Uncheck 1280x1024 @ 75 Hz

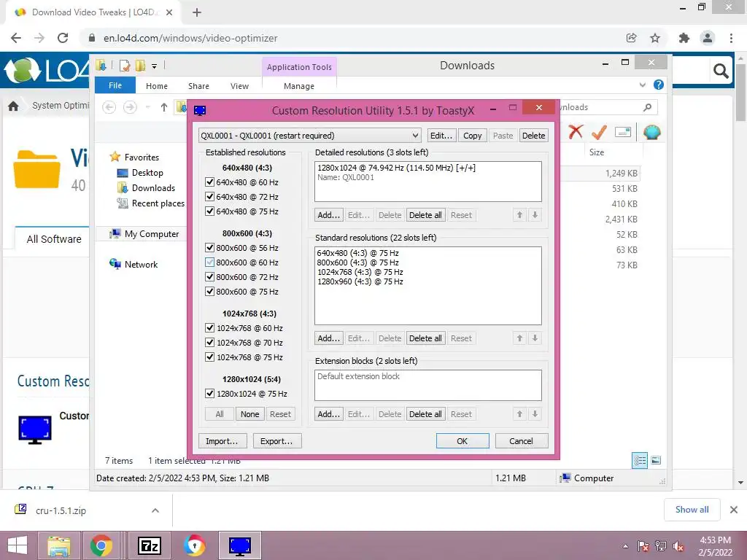tap(209, 393)
